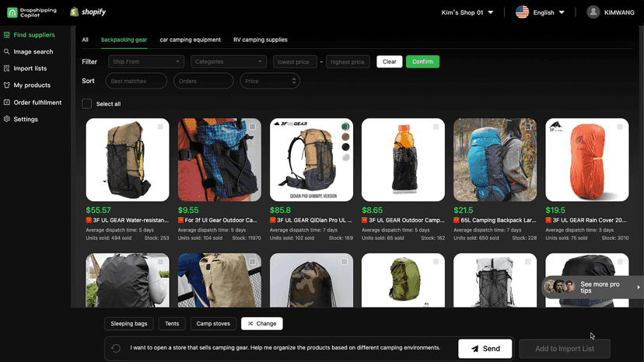
Task: Click the AliExpress badge beside 65L Camping Backpack
Action: tap(457, 221)
